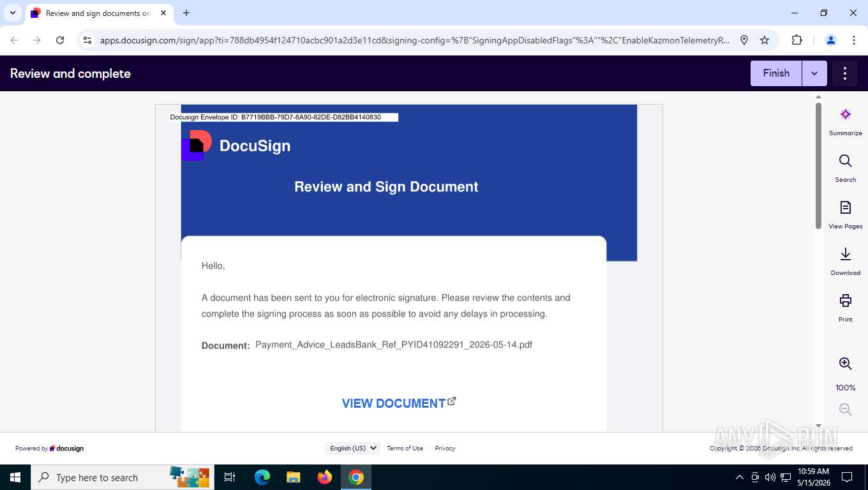Open the tab search dropdown arrow
Image resolution: width=868 pixels, height=490 pixels.
point(13,13)
